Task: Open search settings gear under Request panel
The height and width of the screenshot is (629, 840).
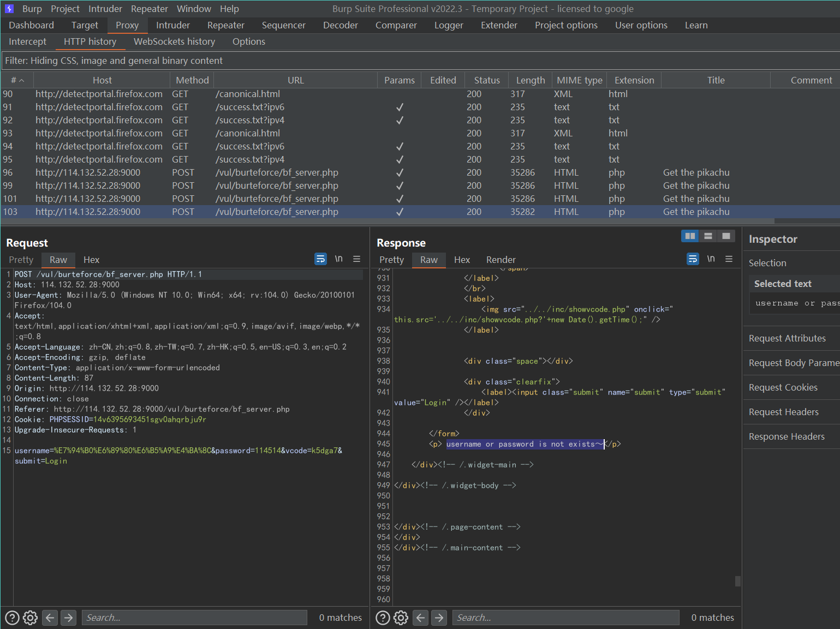Action: 31,618
